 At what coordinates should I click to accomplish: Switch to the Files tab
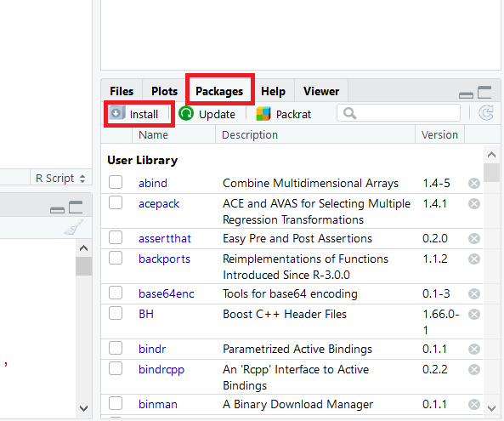122,91
